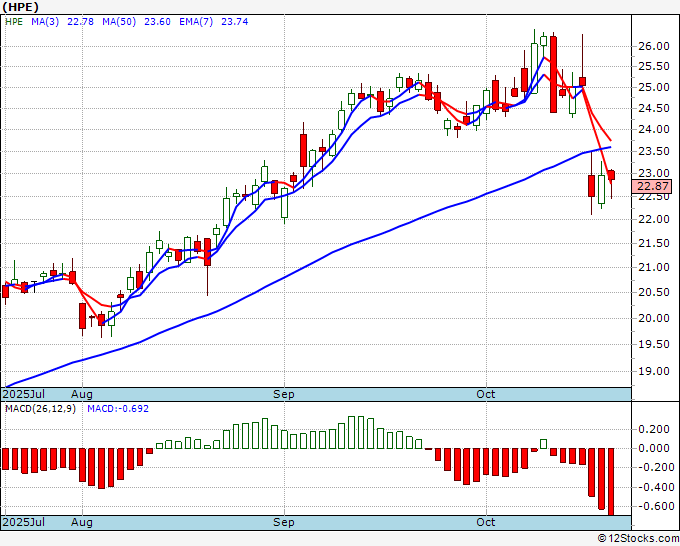This screenshot has width=680, height=546.
Task: Click the tall red candlestick near the October price peak
Action: pos(553,75)
